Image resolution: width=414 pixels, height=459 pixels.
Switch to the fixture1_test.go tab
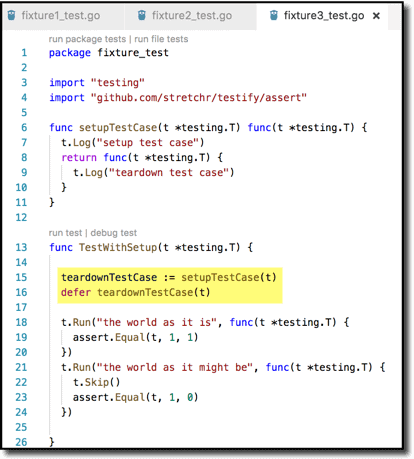(63, 16)
